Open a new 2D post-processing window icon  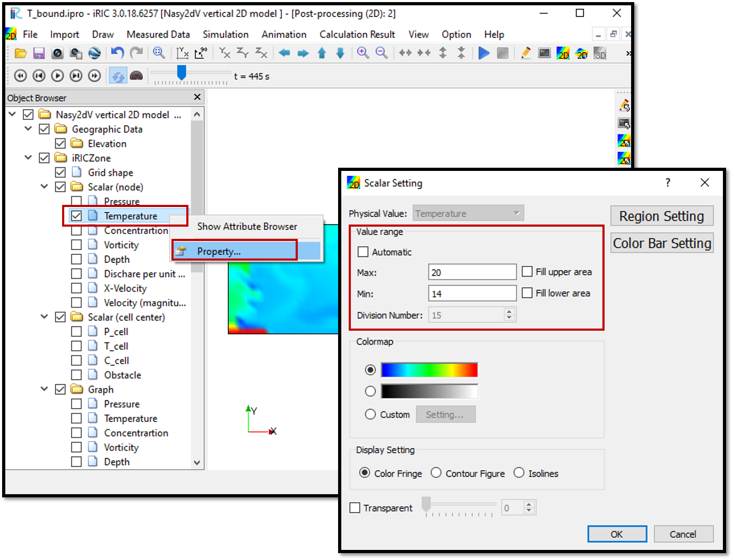[x=563, y=53]
